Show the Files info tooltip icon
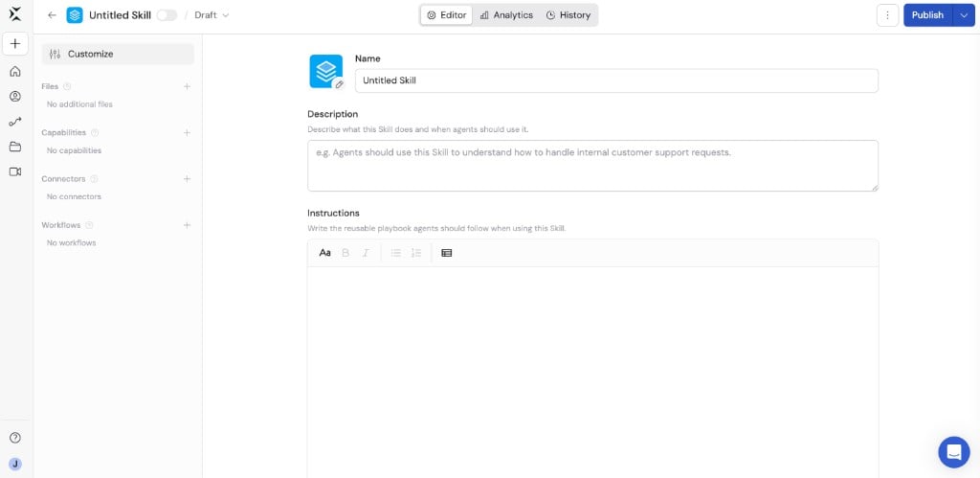This screenshot has height=478, width=980. pos(68,86)
